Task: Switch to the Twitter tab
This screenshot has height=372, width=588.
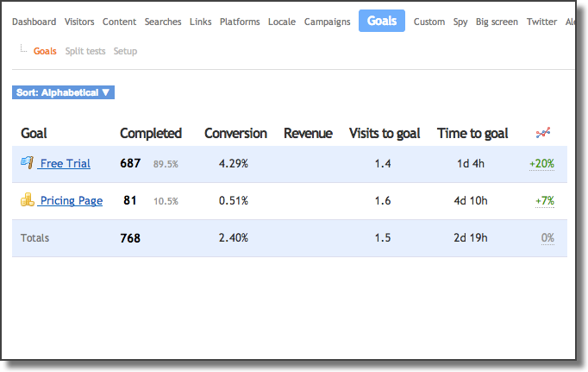Action: pyautogui.click(x=541, y=22)
